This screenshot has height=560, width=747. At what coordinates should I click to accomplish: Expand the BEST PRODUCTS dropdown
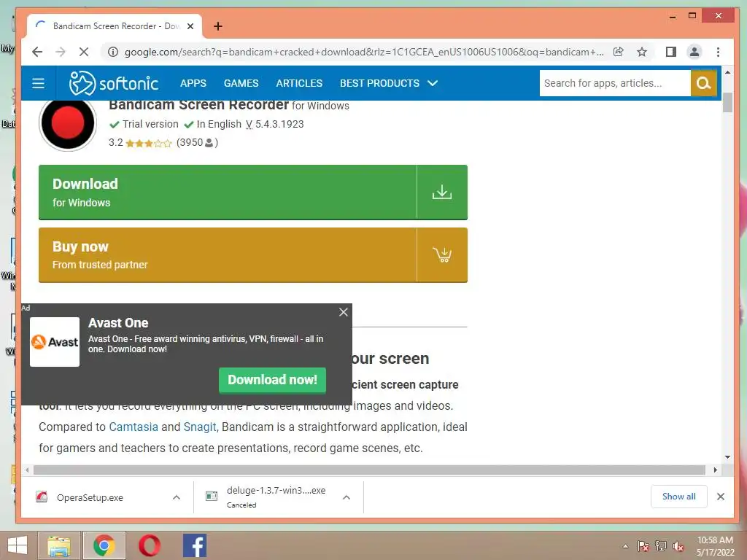tap(389, 83)
